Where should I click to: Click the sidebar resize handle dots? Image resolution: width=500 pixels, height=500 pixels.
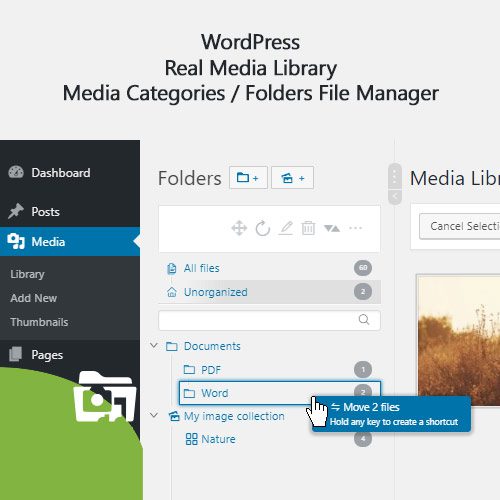point(395,177)
